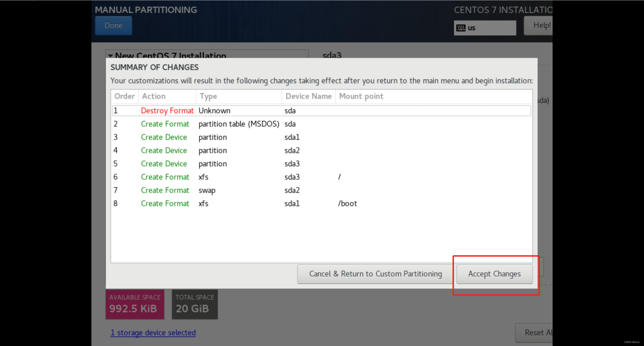Select row 6 xfs on sda3

322,177
